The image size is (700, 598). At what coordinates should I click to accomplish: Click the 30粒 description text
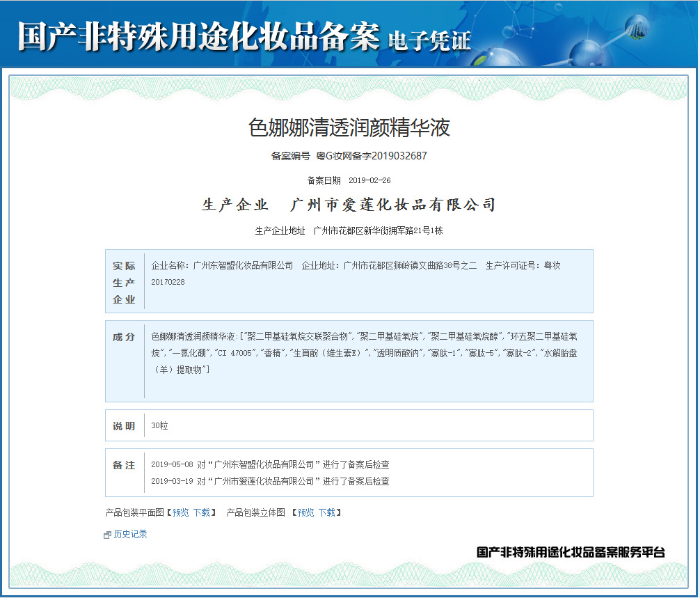pyautogui.click(x=159, y=425)
